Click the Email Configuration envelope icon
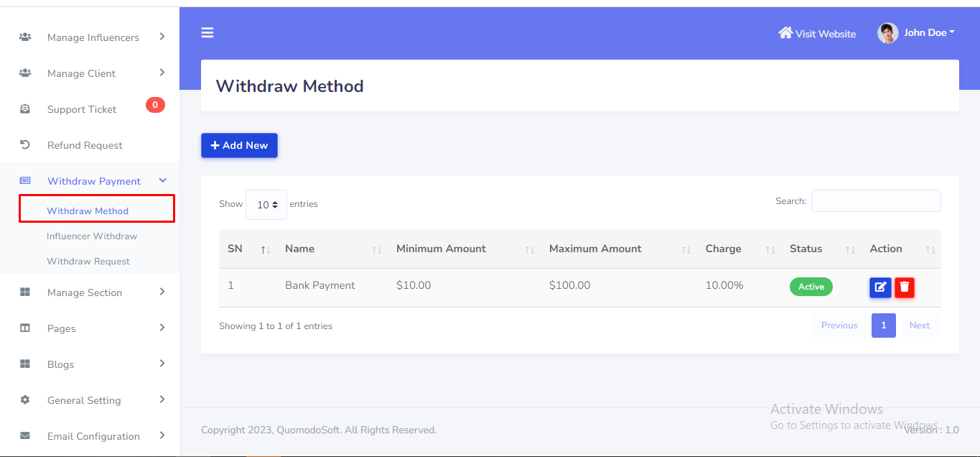The height and width of the screenshot is (457, 980). 25,436
